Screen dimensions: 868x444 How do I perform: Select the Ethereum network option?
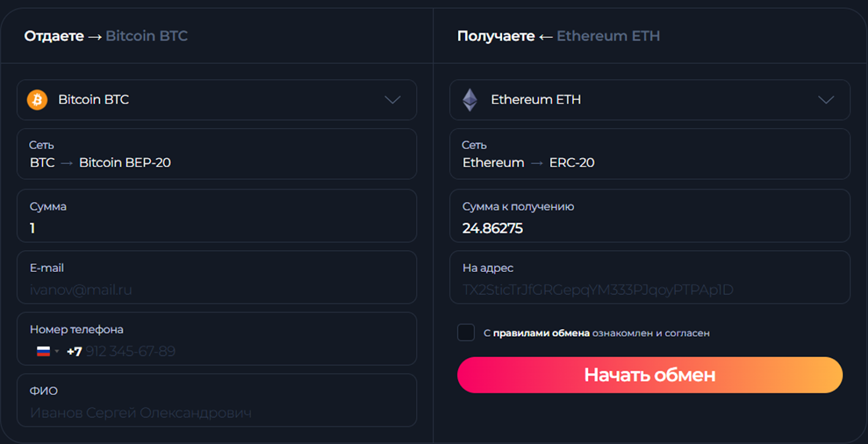click(493, 163)
